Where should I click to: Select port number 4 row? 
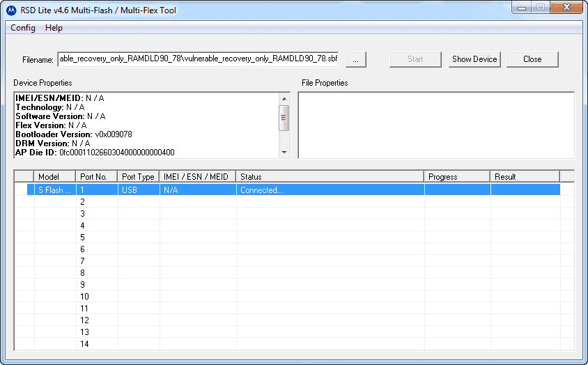click(293, 226)
